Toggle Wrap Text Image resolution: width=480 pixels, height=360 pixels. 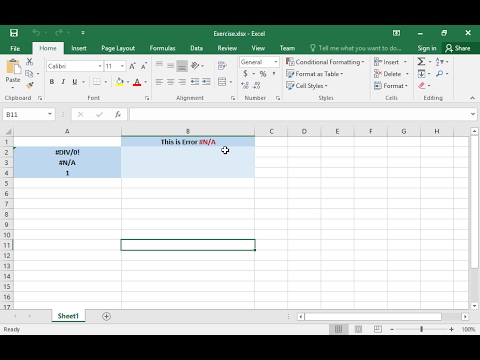pos(222,66)
